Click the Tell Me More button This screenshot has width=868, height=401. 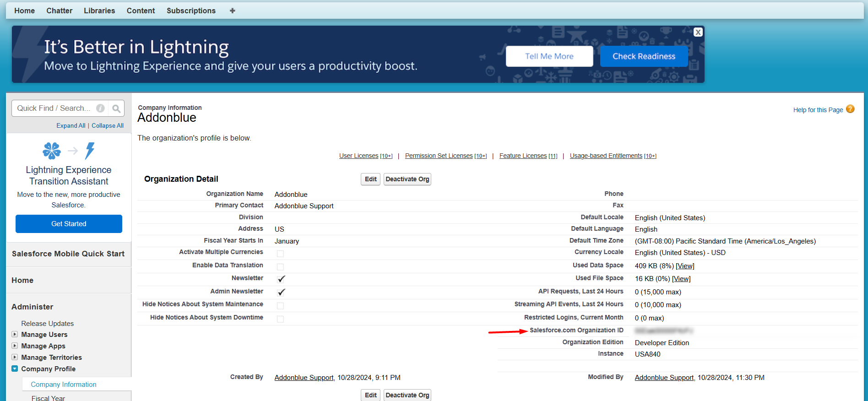[549, 56]
